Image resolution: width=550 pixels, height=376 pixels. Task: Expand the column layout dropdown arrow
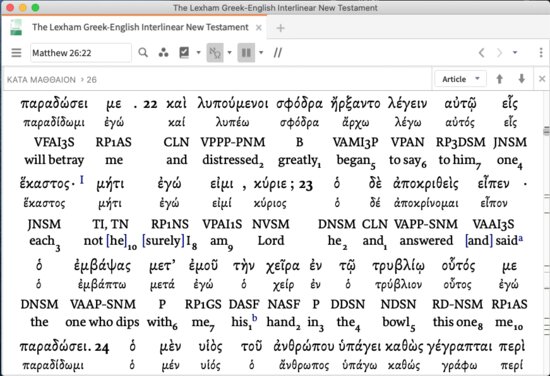pos(261,53)
